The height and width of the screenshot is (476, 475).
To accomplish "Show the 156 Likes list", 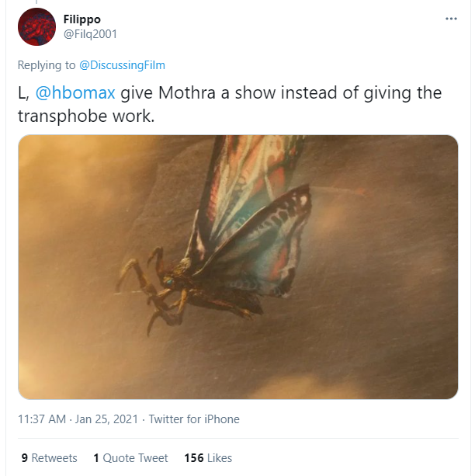I will (208, 458).
